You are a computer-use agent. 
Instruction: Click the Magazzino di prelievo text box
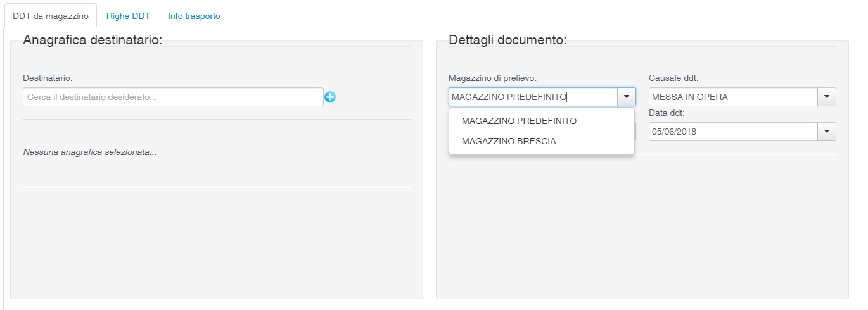[532, 97]
